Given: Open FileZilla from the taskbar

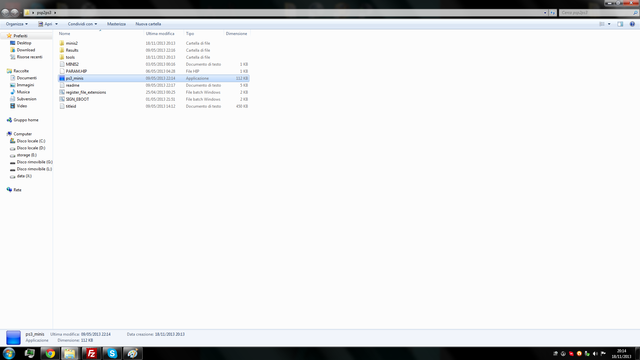Looking at the screenshot, I should (x=91, y=353).
